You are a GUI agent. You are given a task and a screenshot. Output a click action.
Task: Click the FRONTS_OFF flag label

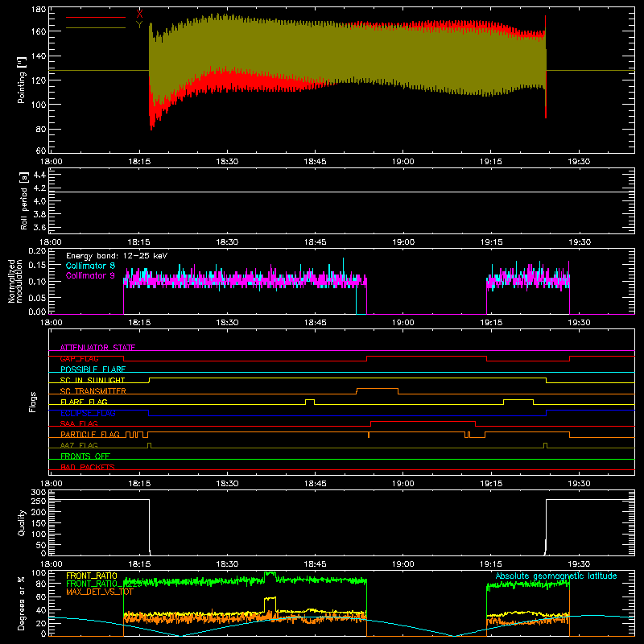85,456
